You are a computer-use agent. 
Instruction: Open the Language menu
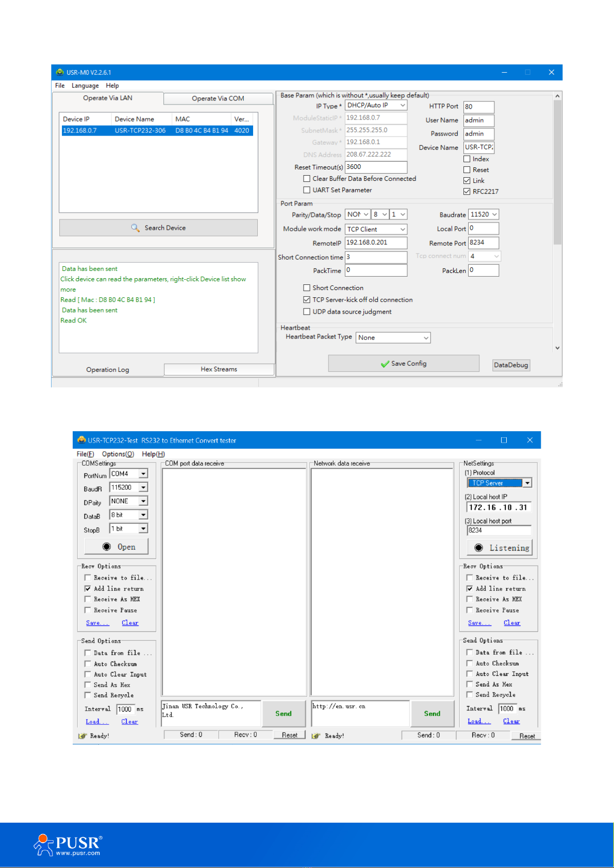[85, 86]
